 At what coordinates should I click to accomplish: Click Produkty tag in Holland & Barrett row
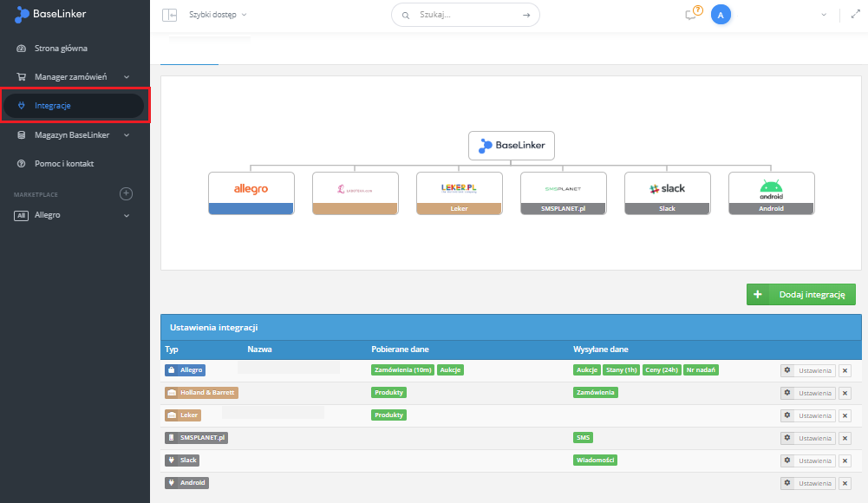388,393
